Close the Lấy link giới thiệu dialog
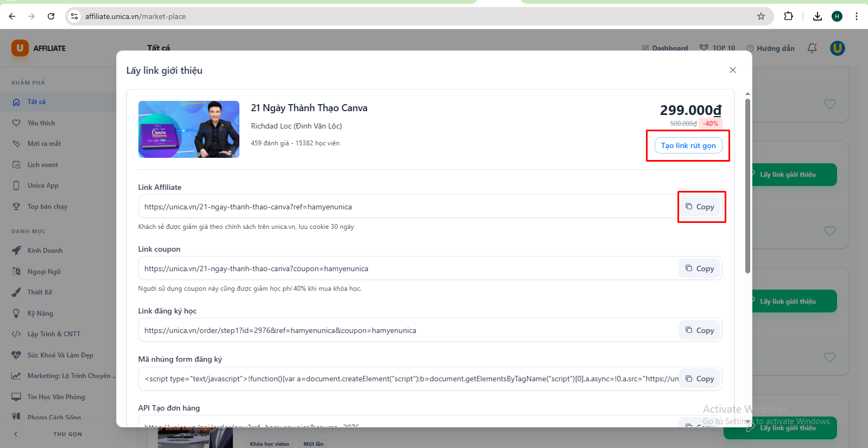 pyautogui.click(x=732, y=70)
